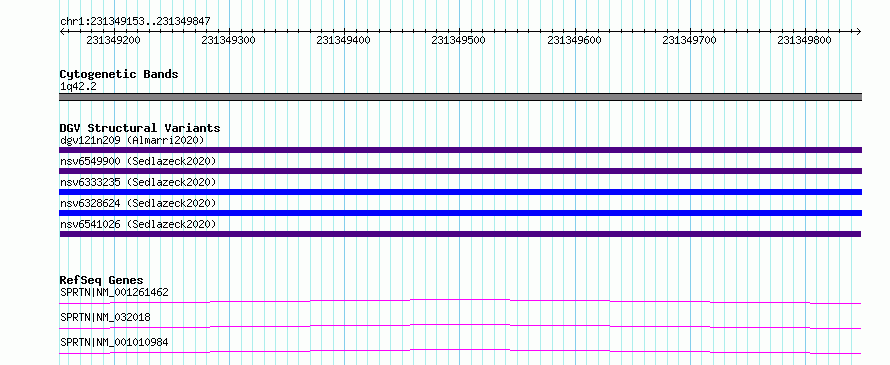Click the dgv121n209 (Almarri2020) label
Image resolution: width=890 pixels, height=365 pixels.
[132, 140]
